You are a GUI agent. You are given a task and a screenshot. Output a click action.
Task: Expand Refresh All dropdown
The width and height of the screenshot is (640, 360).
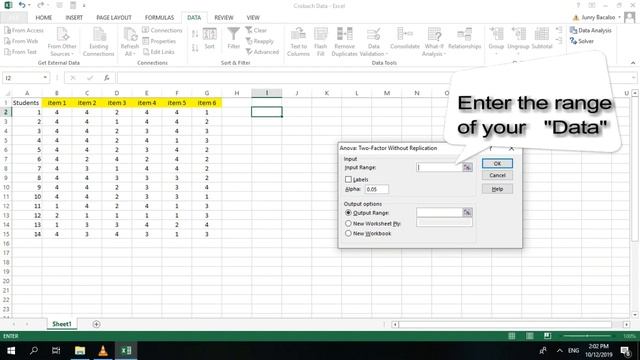coord(129,53)
